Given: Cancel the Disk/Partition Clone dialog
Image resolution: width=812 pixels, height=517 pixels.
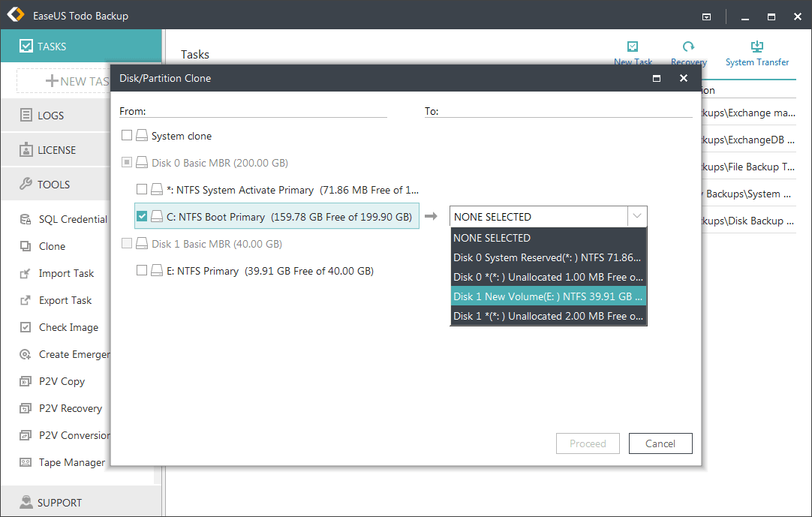Looking at the screenshot, I should coord(660,443).
